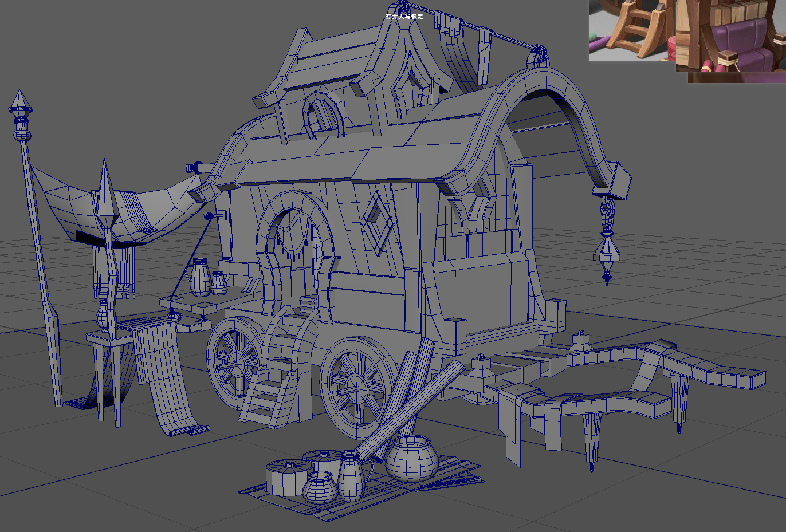The height and width of the screenshot is (532, 786).
Task: Select the pitcher jug on the side table
Action: [199, 277]
